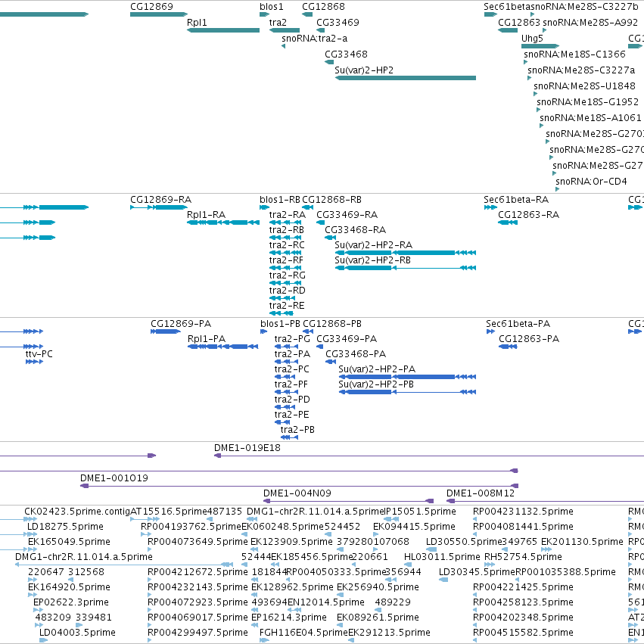
Task: Select snoRNA:Or-CD4 feature
Action: (x=557, y=189)
